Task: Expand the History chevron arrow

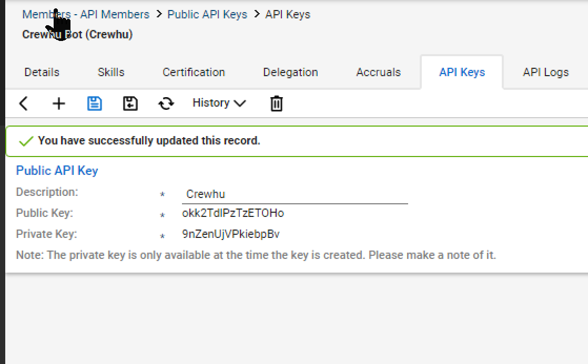Action: [x=240, y=103]
